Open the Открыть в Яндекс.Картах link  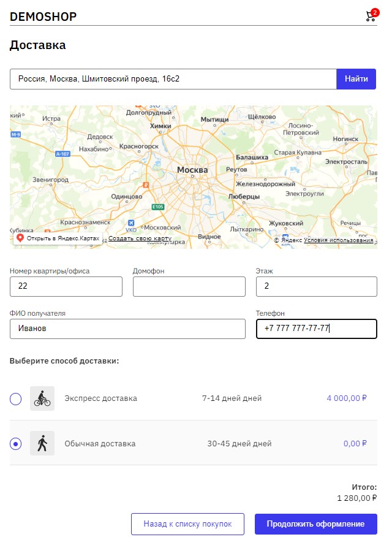(58, 238)
